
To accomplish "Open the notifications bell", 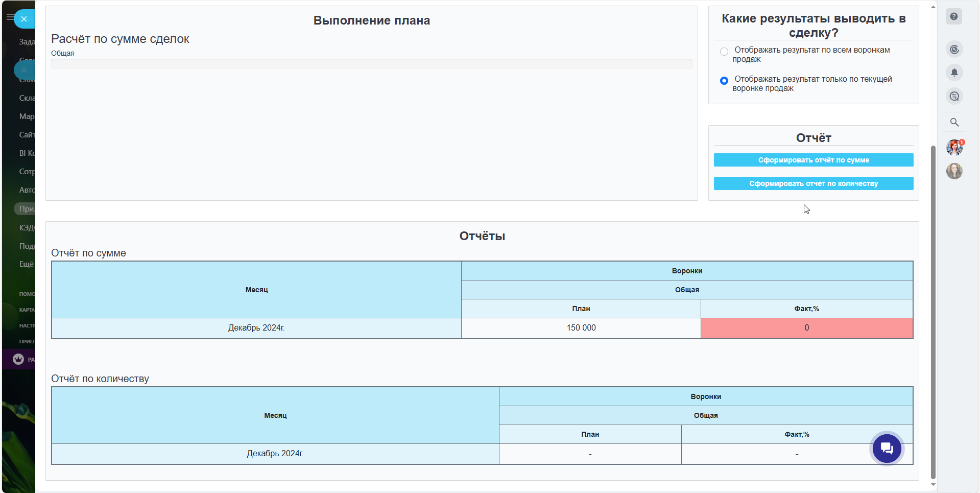I will coord(954,73).
